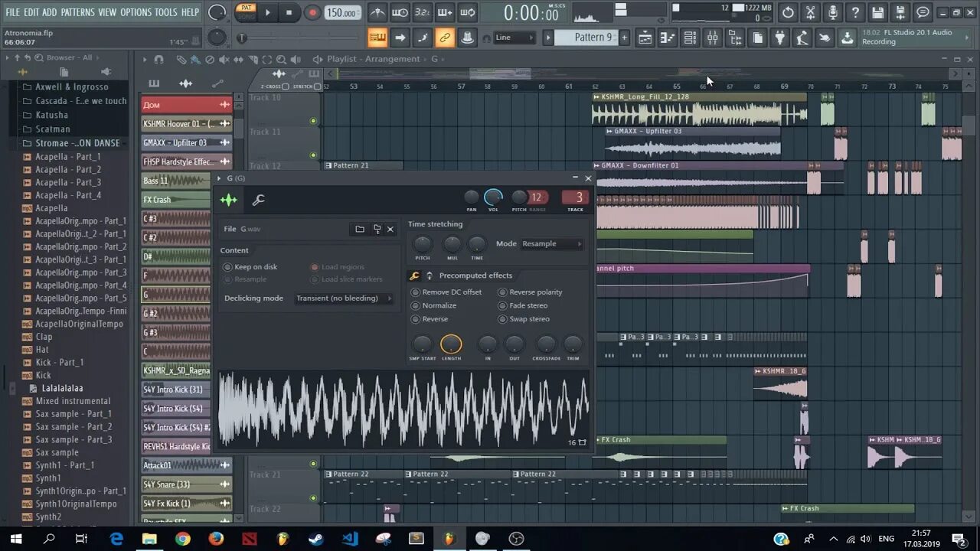Enable Swap stereo option

coord(524,319)
